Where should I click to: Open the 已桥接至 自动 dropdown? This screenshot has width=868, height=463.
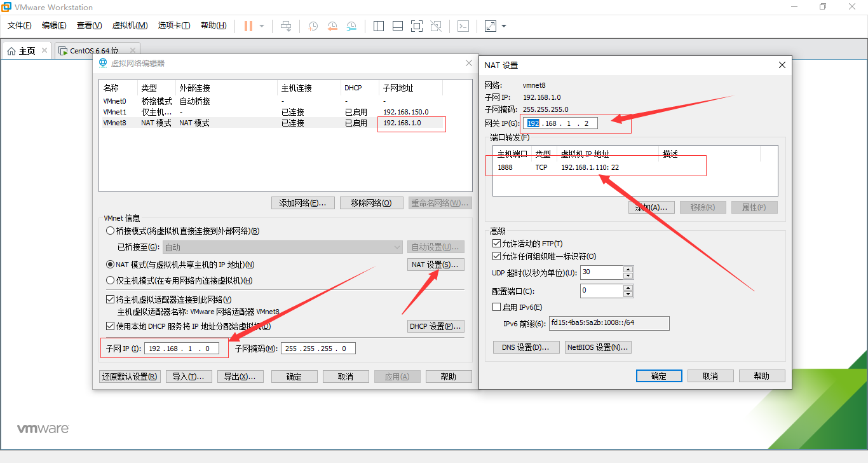[283, 247]
